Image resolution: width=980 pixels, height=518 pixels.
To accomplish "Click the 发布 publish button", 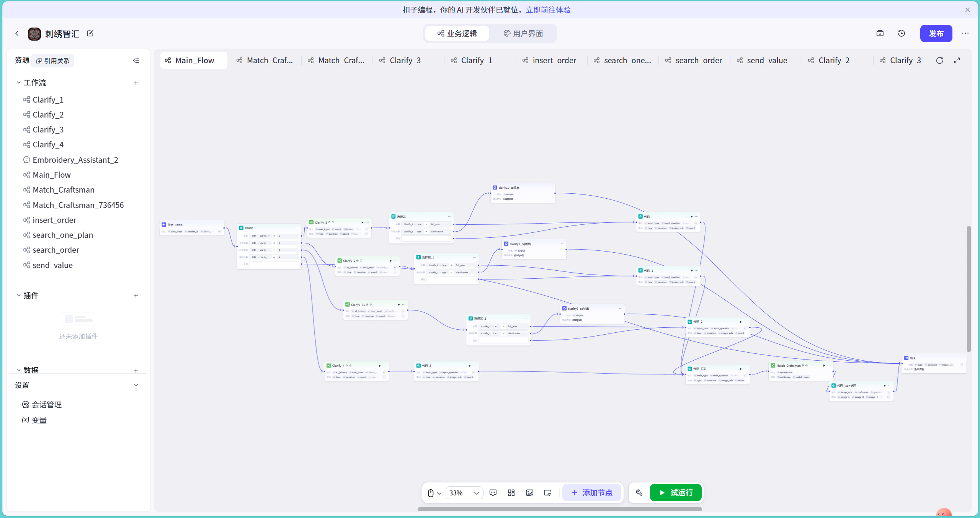I will click(936, 34).
